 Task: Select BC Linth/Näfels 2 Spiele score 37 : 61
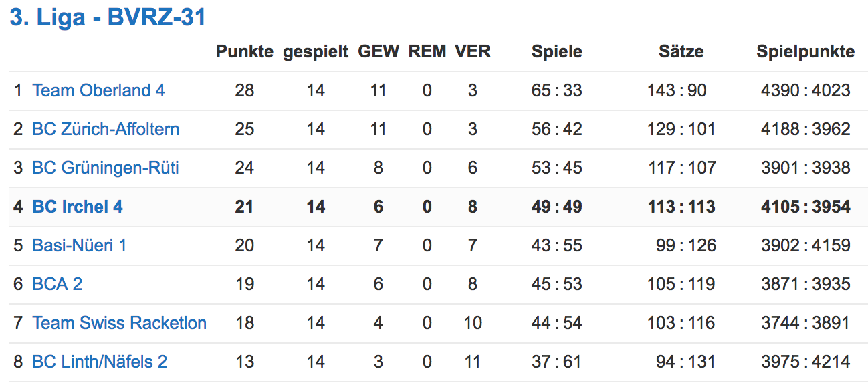[557, 362]
